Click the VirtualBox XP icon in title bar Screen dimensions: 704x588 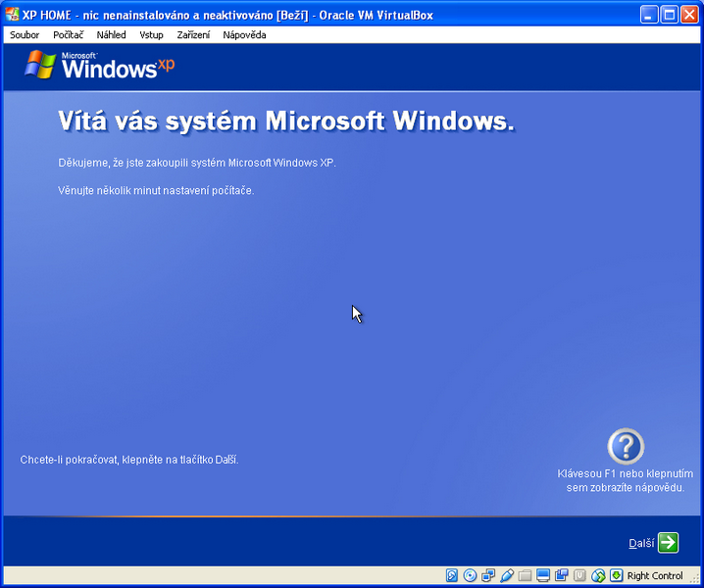pos(12,15)
